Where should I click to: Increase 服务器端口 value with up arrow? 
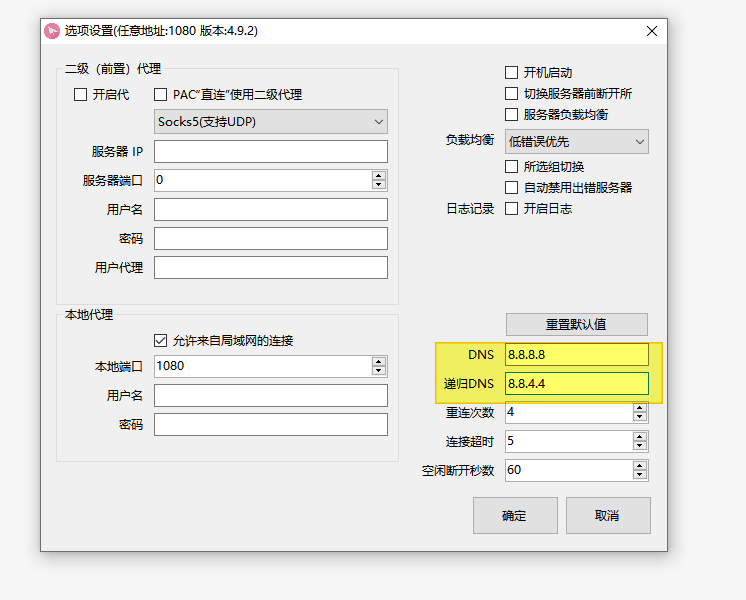(x=378, y=175)
